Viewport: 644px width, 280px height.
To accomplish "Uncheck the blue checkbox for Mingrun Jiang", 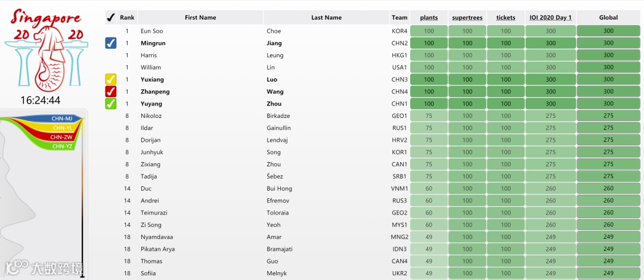I will pyautogui.click(x=111, y=43).
